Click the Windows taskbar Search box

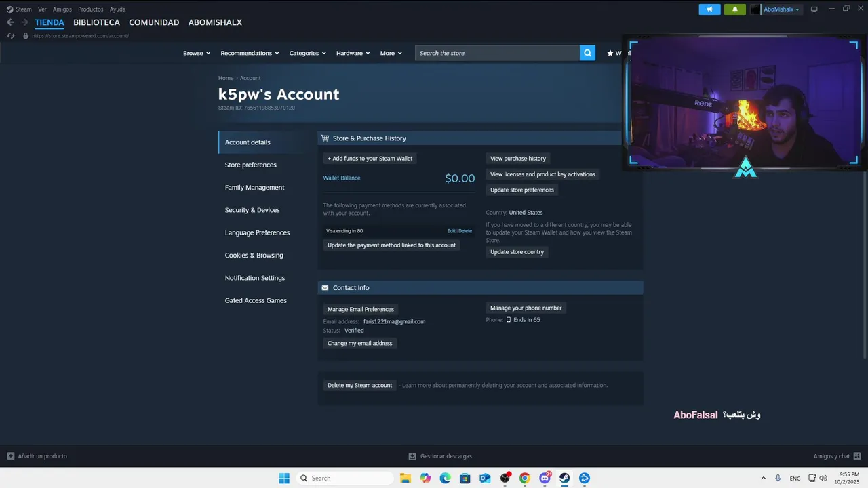pyautogui.click(x=345, y=478)
